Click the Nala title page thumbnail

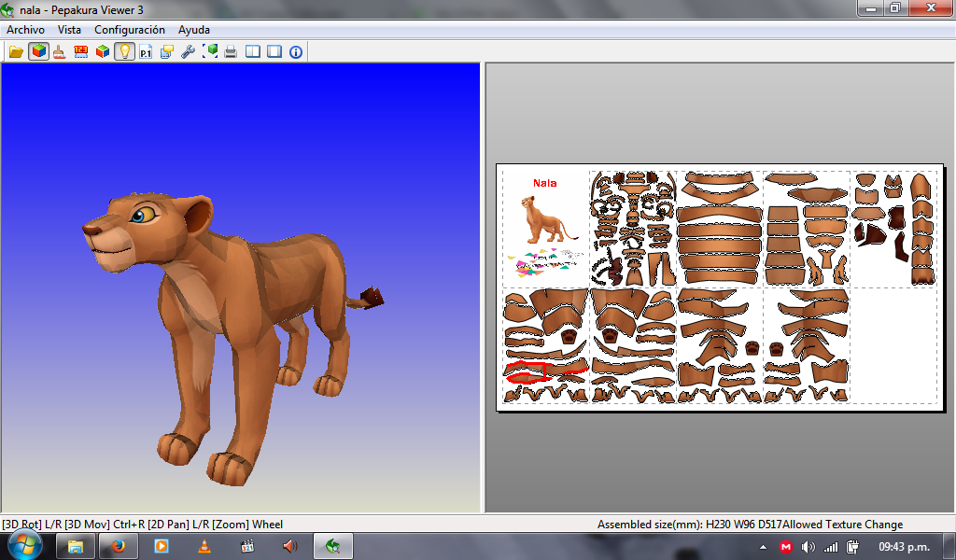pos(545,229)
